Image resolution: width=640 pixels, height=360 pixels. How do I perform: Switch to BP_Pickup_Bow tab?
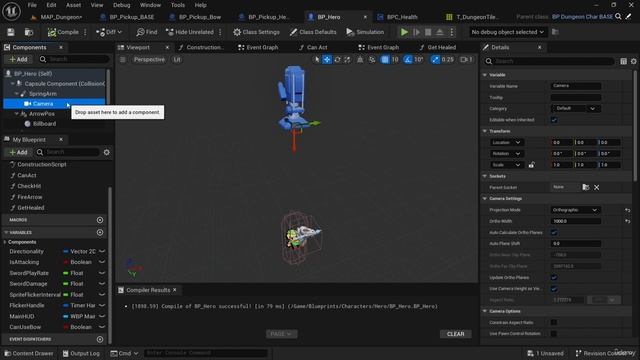coord(200,17)
